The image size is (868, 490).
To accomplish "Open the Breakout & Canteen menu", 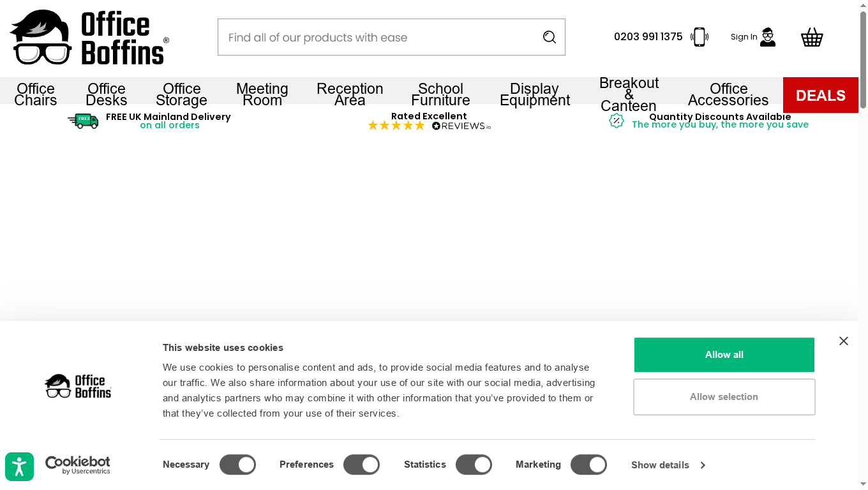I will click(629, 94).
